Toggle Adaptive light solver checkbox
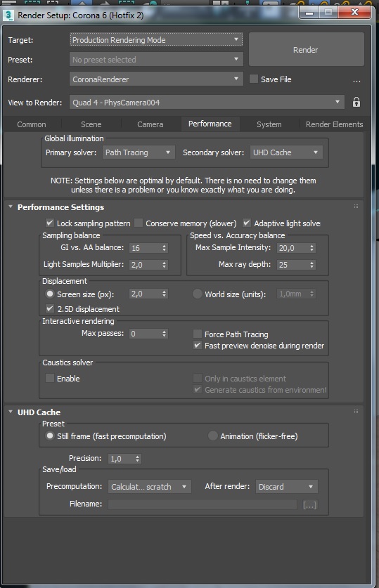The height and width of the screenshot is (588, 379). [247, 223]
